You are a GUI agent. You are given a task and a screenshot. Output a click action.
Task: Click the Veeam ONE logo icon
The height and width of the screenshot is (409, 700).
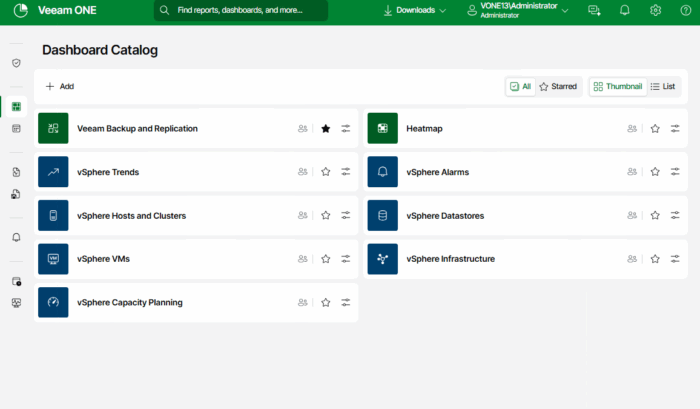tap(21, 10)
